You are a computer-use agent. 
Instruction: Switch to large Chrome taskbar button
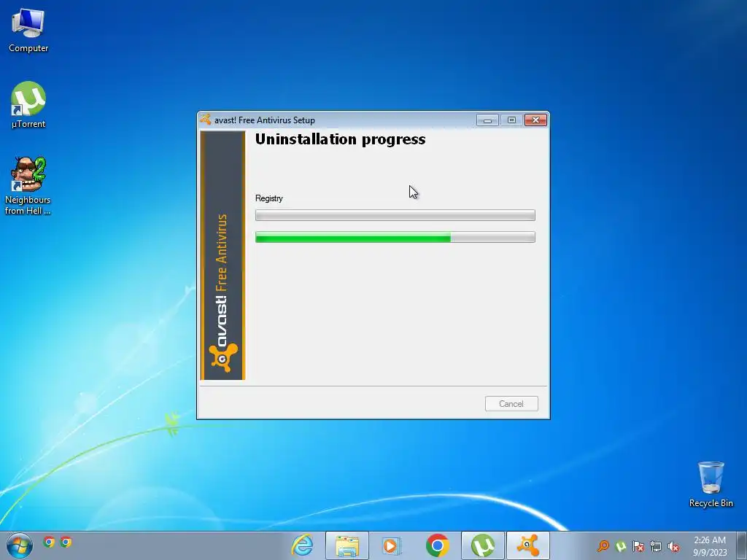tap(438, 545)
